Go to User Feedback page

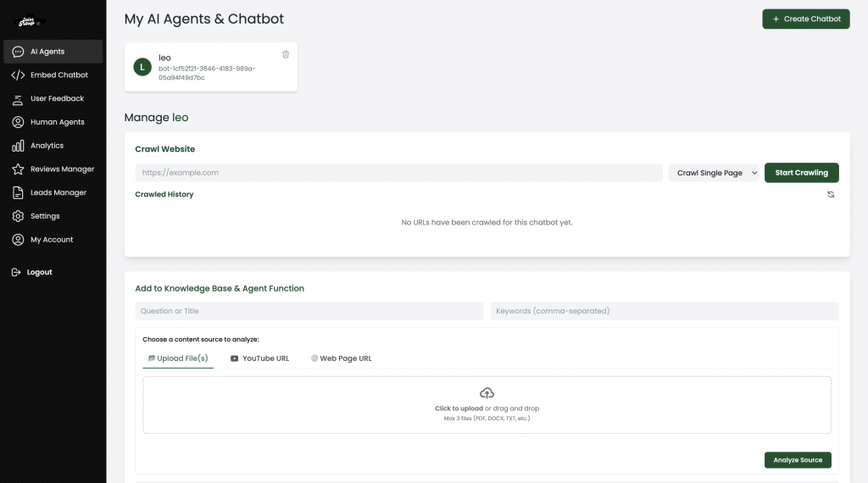[x=53, y=98]
